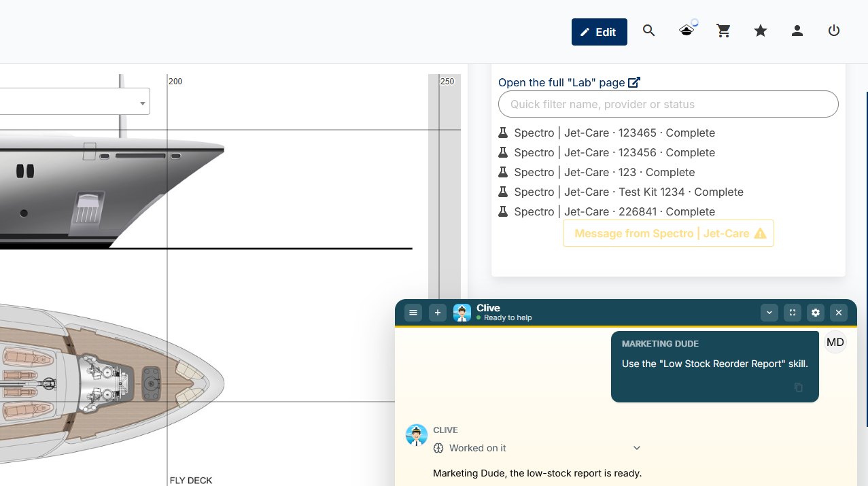Click the MD user avatar

tap(835, 342)
